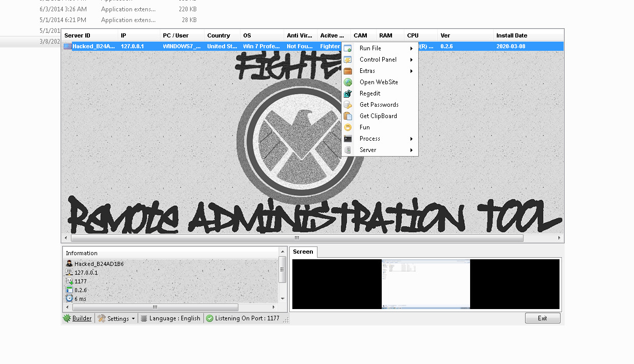Click the Regedit cube icon in context menu

tap(348, 93)
